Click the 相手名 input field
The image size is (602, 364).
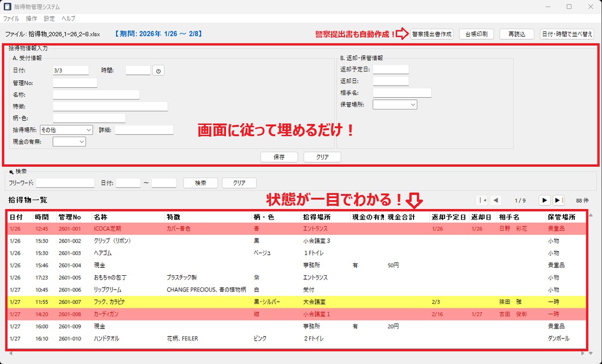(x=402, y=93)
